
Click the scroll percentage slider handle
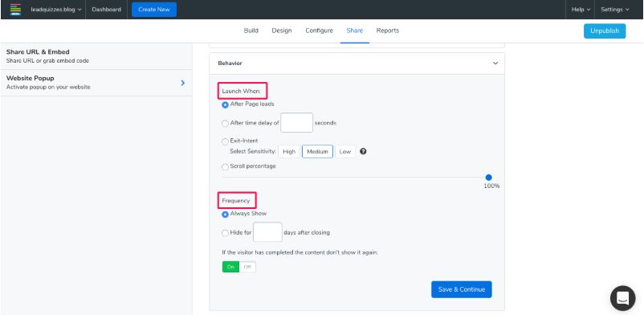pos(488,178)
